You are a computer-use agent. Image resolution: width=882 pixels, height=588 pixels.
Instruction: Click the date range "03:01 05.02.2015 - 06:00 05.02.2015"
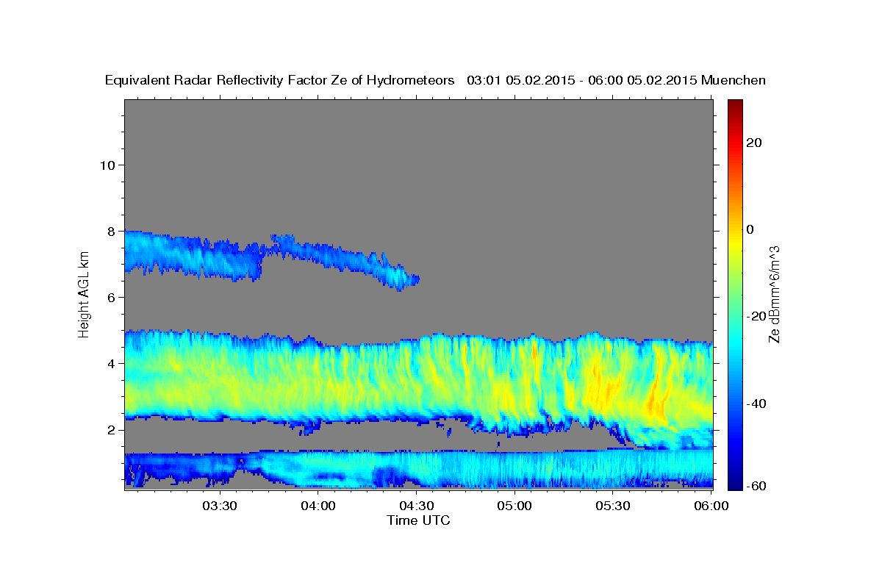point(581,81)
